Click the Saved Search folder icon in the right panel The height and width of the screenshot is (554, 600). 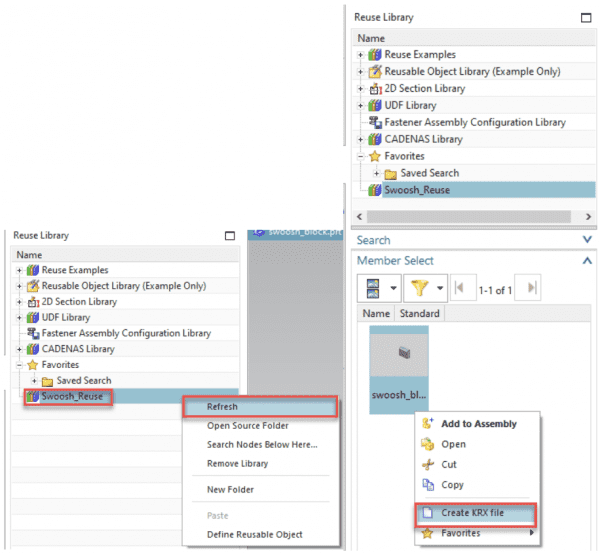coord(391,174)
